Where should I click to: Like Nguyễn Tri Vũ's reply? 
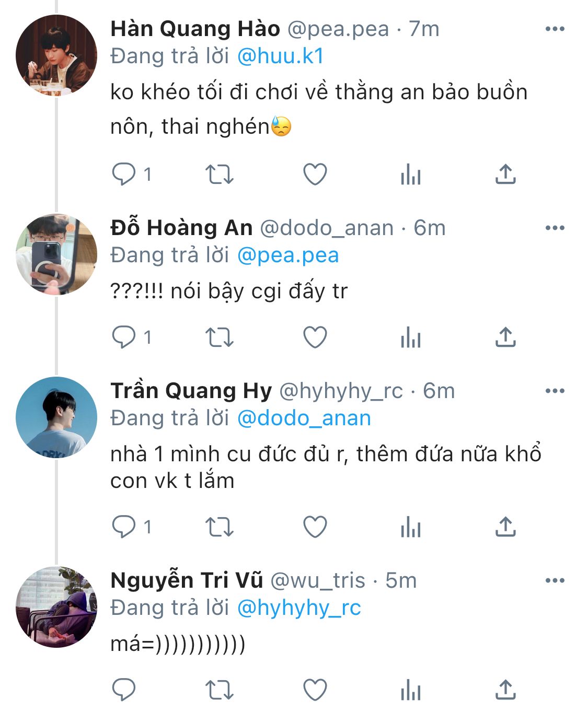pos(315,690)
